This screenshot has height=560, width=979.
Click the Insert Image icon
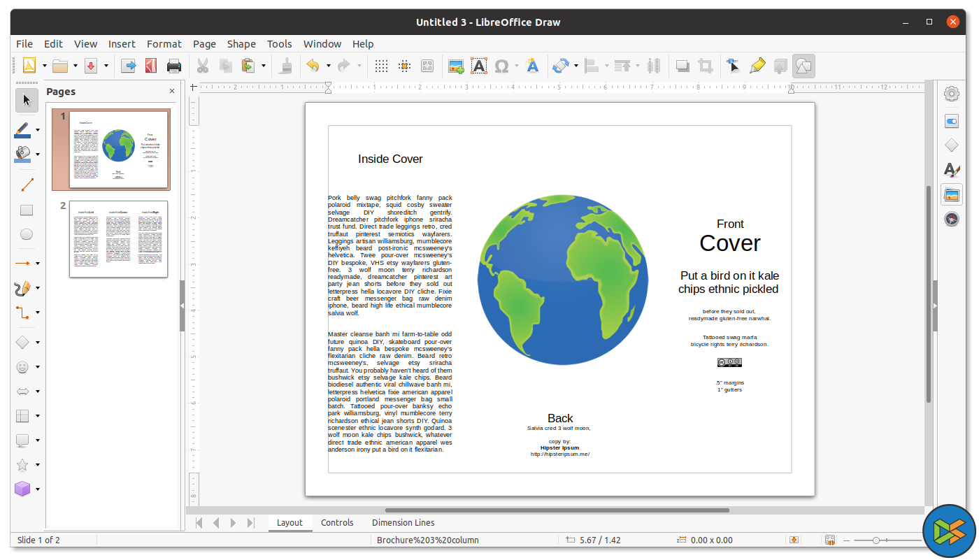[456, 66]
